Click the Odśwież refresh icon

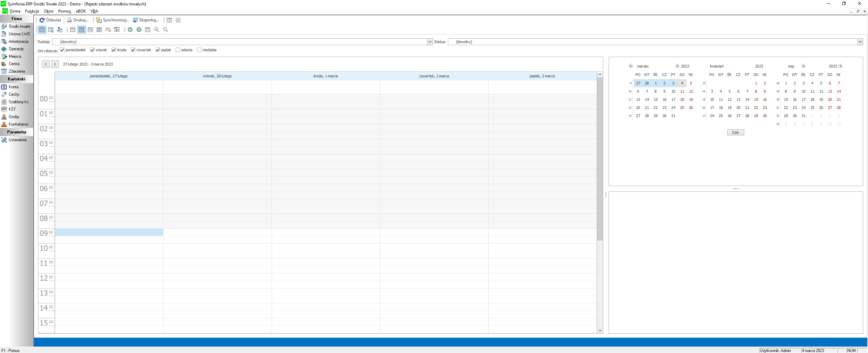[42, 20]
